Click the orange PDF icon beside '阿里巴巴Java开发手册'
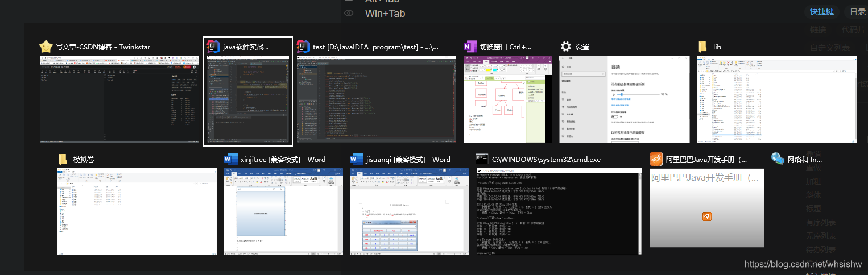868x275 pixels. coord(656,159)
